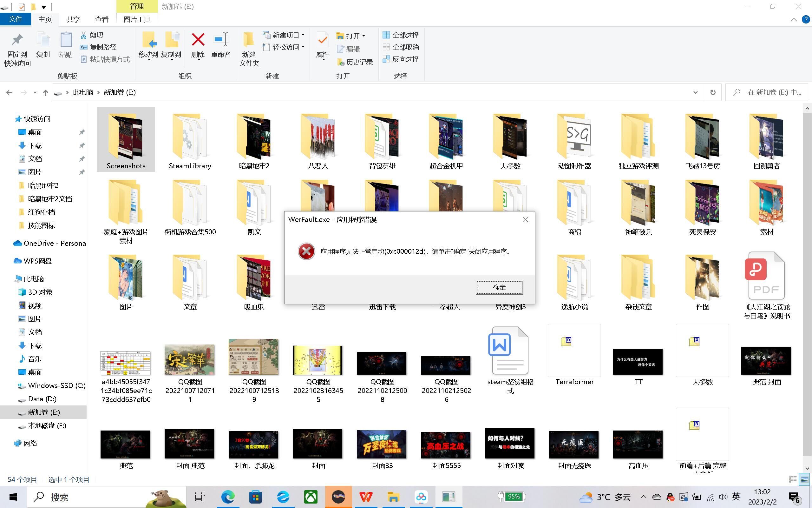This screenshot has width=812, height=508.
Task: Click the Up one level arrow
Action: pyautogui.click(x=46, y=92)
